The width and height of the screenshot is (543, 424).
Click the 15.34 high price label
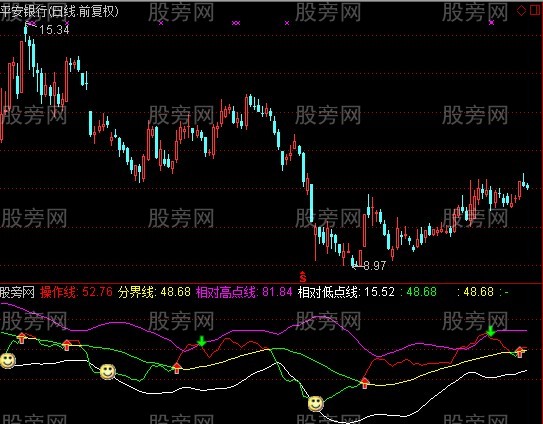[x=54, y=30]
